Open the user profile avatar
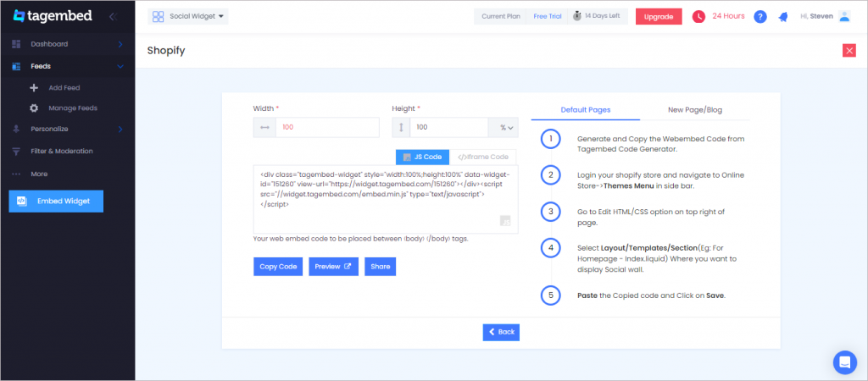This screenshot has height=381, width=868. click(844, 16)
